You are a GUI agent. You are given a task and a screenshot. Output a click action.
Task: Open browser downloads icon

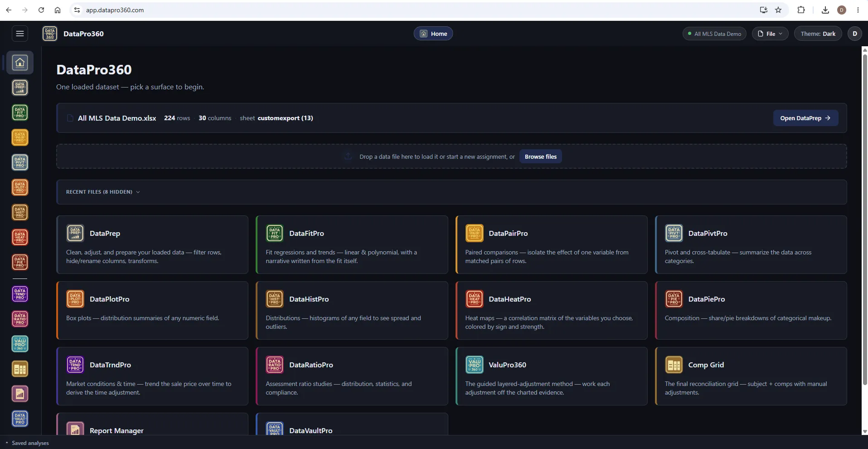(825, 10)
